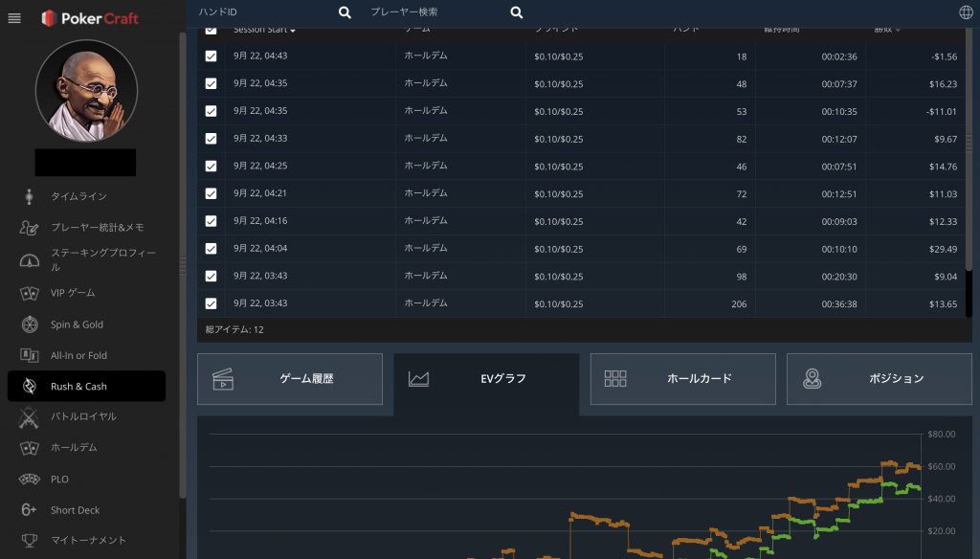
Task: Click the タイムライン sidebar icon
Action: (x=29, y=196)
